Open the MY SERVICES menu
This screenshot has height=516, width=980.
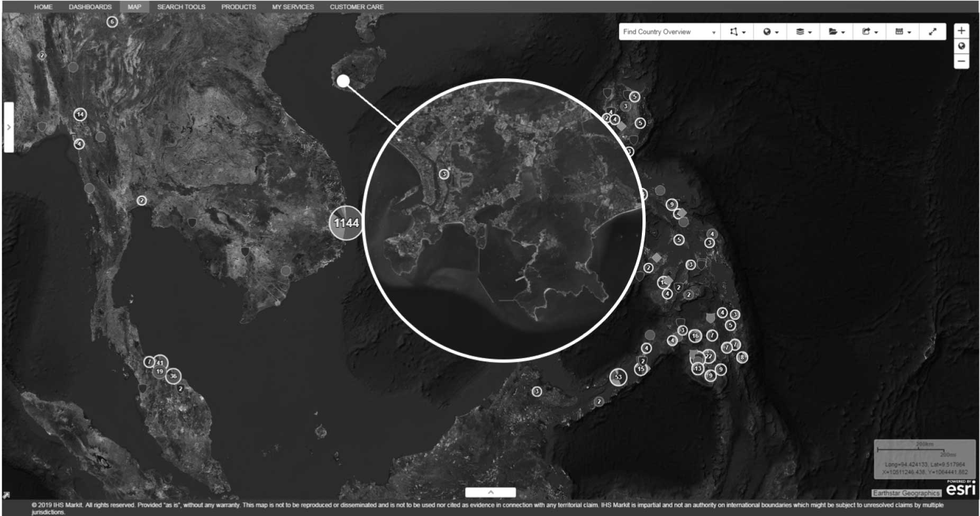(x=293, y=7)
